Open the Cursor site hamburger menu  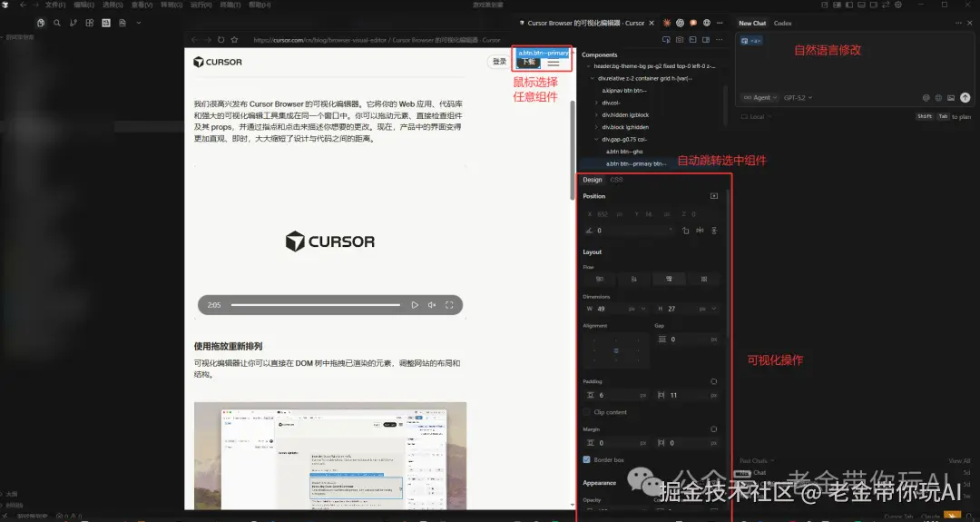click(554, 63)
